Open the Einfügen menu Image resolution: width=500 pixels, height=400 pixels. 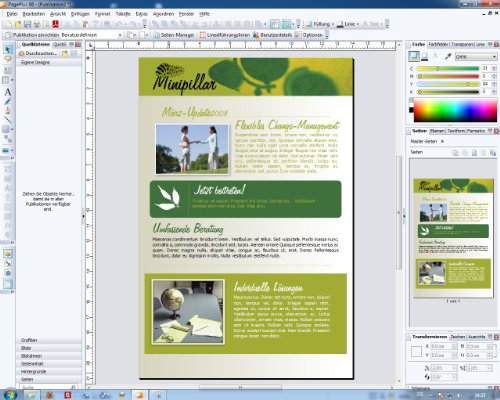(80, 14)
